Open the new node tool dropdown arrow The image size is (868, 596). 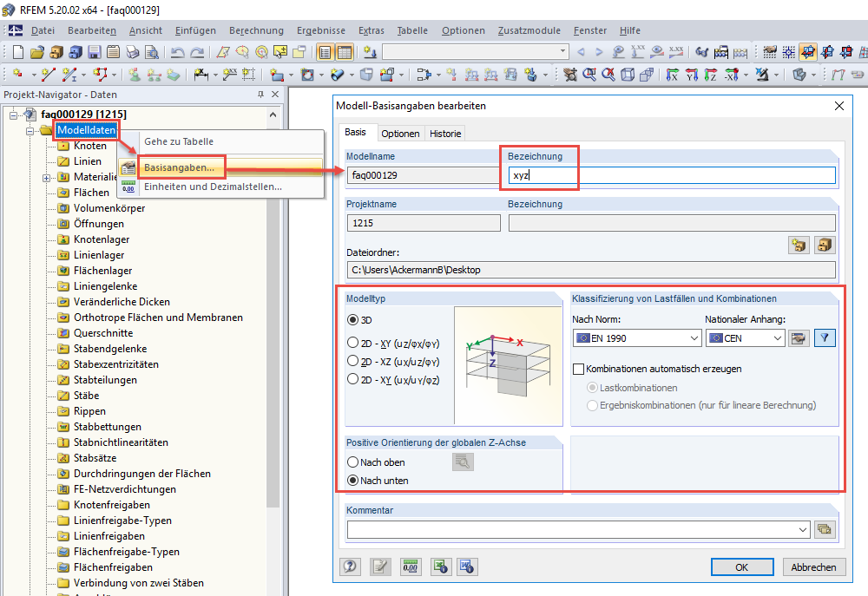[x=34, y=74]
